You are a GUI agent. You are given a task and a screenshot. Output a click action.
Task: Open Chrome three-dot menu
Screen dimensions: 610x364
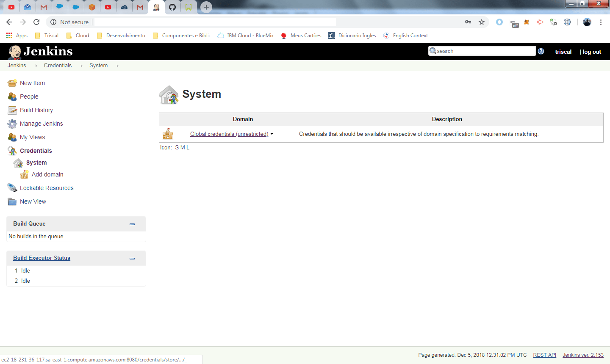[601, 22]
